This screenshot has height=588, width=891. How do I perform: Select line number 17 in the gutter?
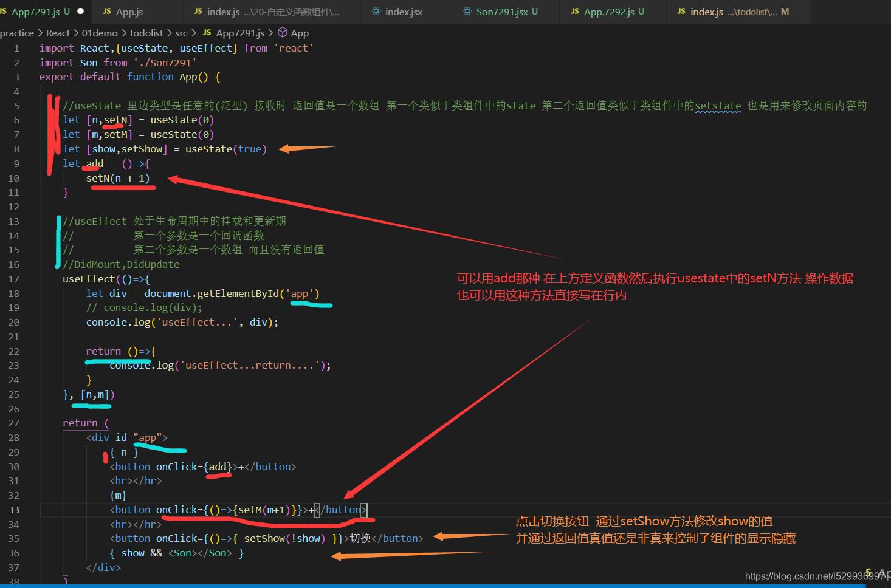coord(13,279)
